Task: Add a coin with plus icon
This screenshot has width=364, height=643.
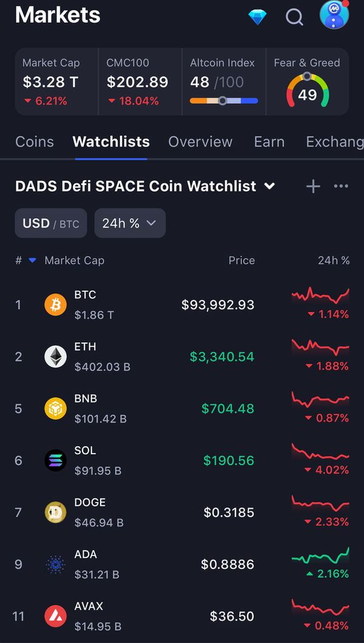Action: tap(313, 186)
